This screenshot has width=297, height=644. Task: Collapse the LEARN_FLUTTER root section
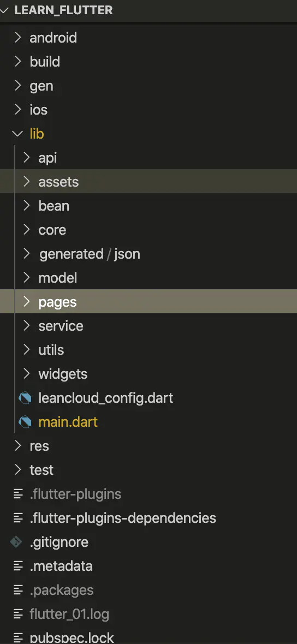5,10
